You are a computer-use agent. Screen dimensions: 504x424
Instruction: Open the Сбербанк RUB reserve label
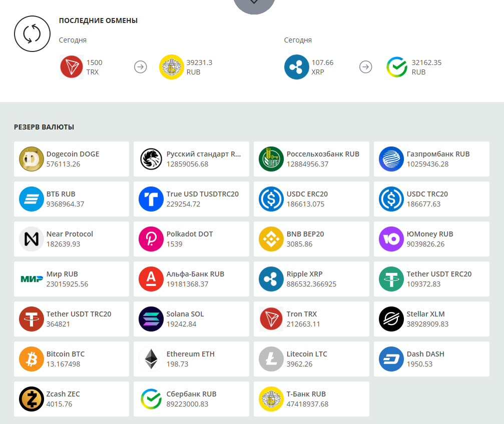pyautogui.click(x=192, y=394)
